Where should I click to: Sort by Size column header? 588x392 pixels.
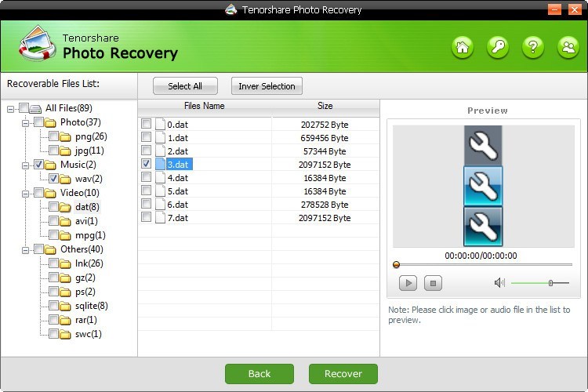point(325,106)
